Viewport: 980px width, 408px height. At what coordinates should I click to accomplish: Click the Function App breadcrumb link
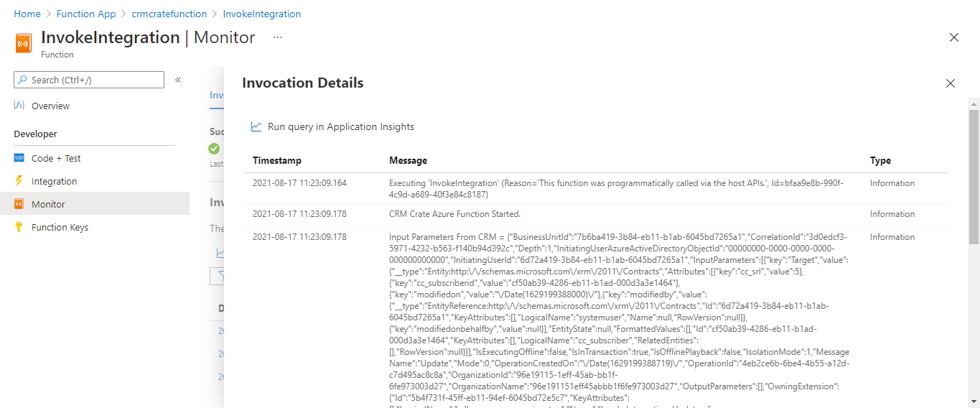(86, 14)
